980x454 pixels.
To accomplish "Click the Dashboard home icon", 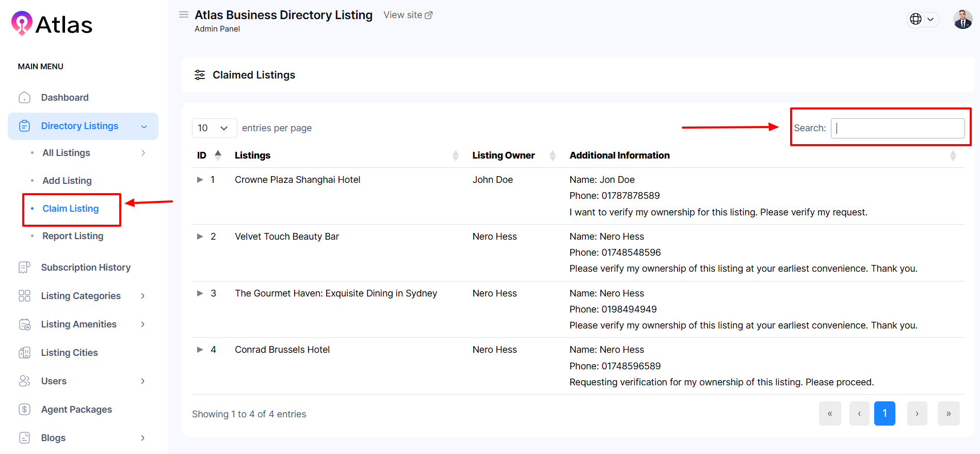I will (x=24, y=98).
